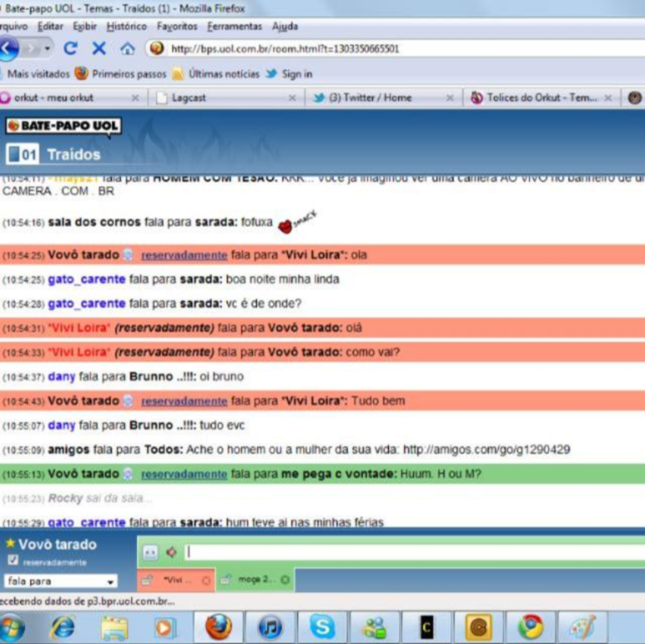Click the icon beside Vovô tarado at 10:54:25
This screenshot has height=644, width=645.
128,255
